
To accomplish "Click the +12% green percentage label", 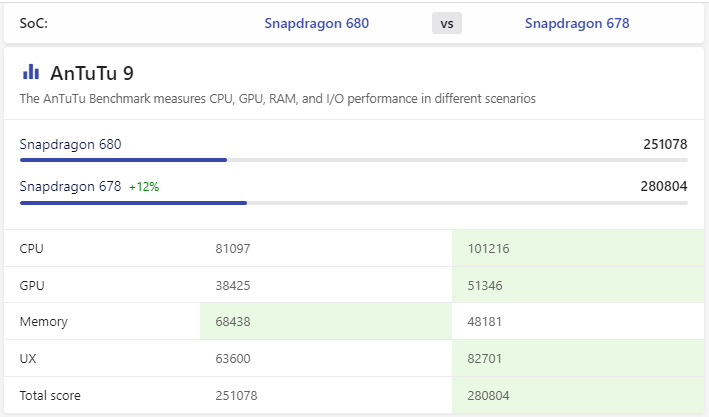I will (144, 187).
